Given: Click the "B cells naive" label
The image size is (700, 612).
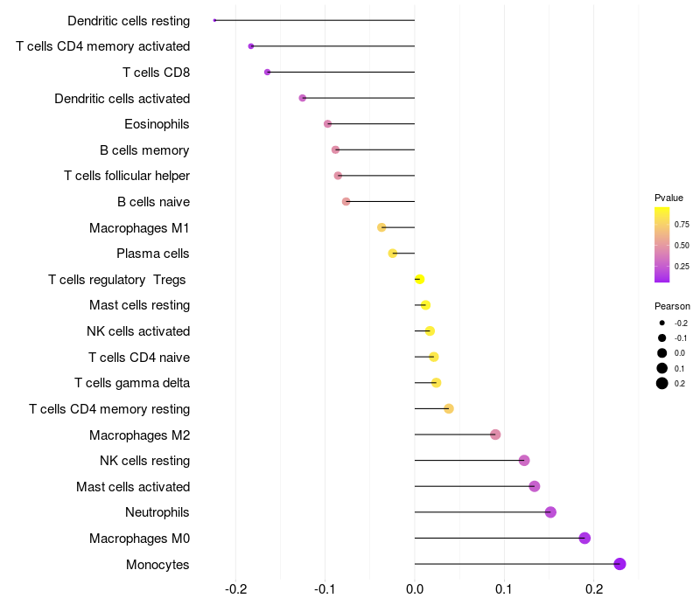Looking at the screenshot, I should 153,202.
